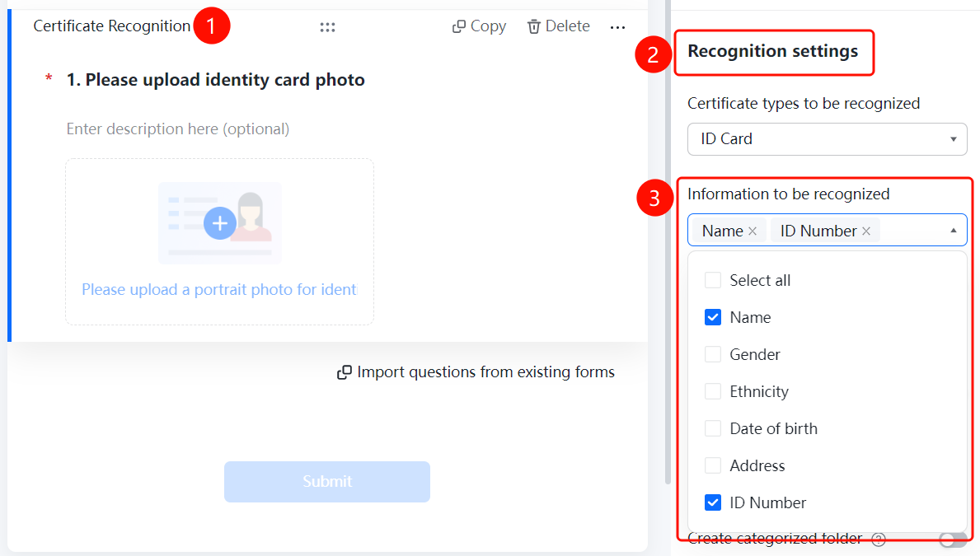
Task: Check the Gender checkbox
Action: [x=712, y=354]
